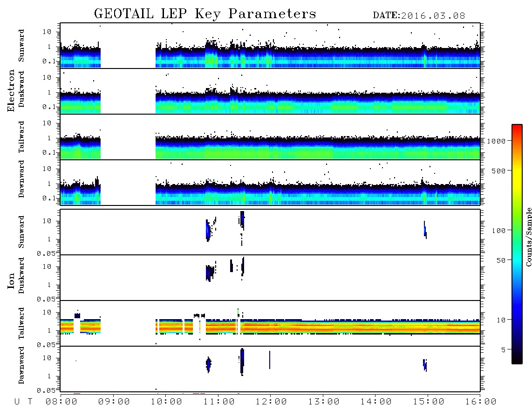Click the 09:00 time tick label

pyautogui.click(x=114, y=402)
